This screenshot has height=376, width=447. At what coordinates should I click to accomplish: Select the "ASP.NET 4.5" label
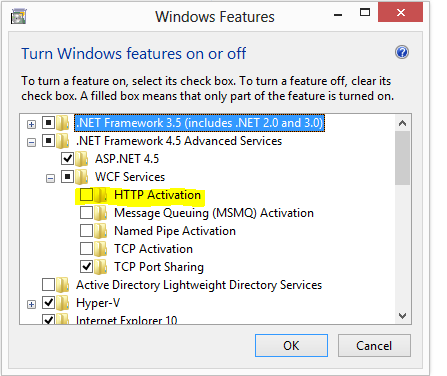[x=127, y=159]
